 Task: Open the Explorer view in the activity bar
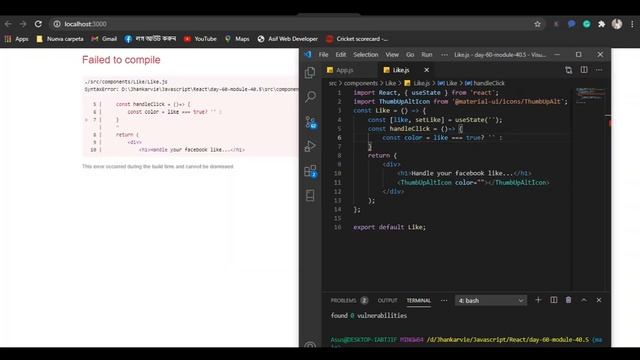click(310, 73)
